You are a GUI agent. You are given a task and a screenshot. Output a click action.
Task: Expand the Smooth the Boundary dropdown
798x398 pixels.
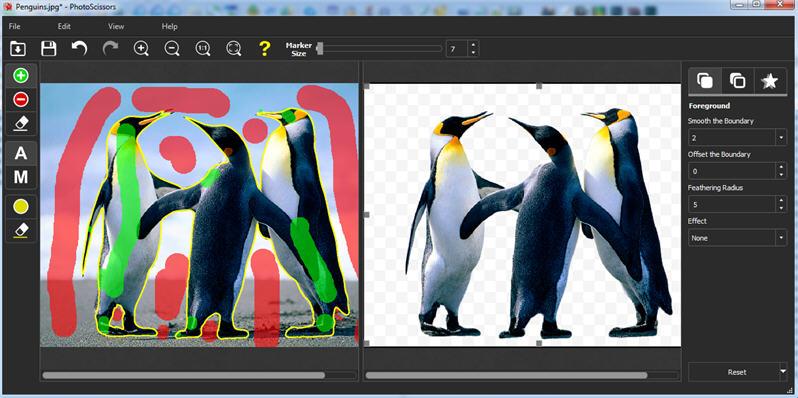pyautogui.click(x=781, y=137)
